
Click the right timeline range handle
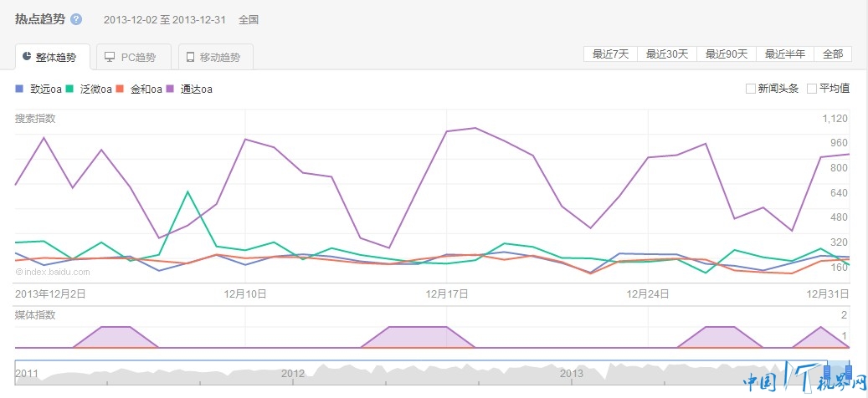tap(848, 371)
